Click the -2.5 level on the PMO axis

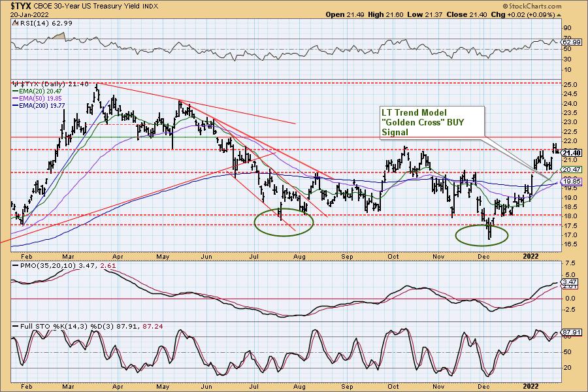569,310
